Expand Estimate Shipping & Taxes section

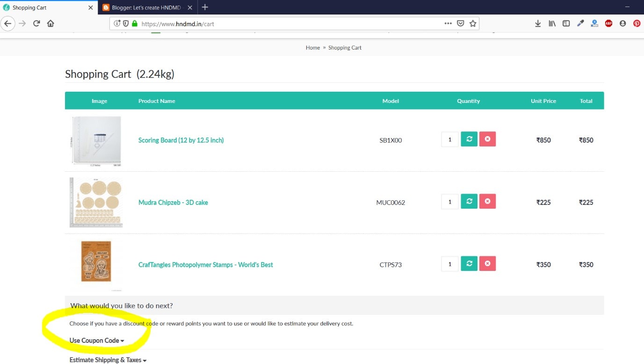pyautogui.click(x=108, y=360)
